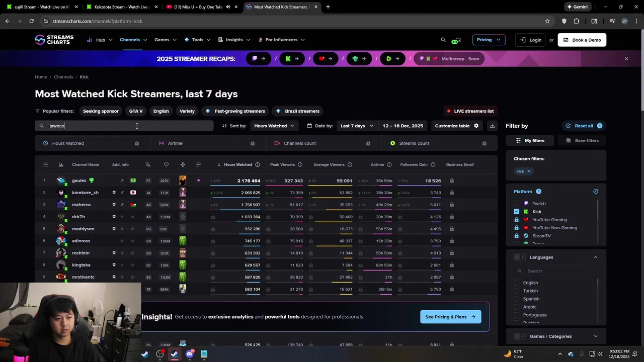The width and height of the screenshot is (644, 362).
Task: Open the Last 7 days date dropdown
Action: point(356,126)
